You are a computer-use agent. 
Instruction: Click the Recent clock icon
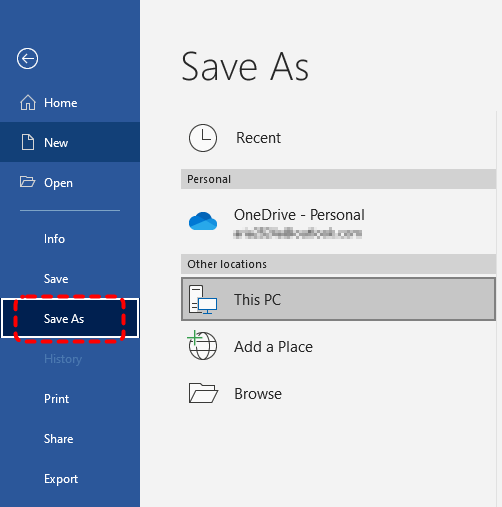[203, 138]
